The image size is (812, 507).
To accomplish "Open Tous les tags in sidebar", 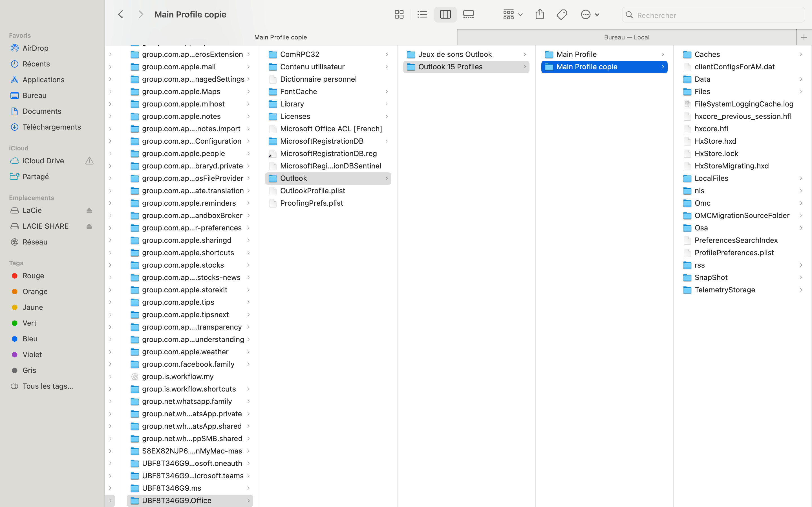I will 47,386.
